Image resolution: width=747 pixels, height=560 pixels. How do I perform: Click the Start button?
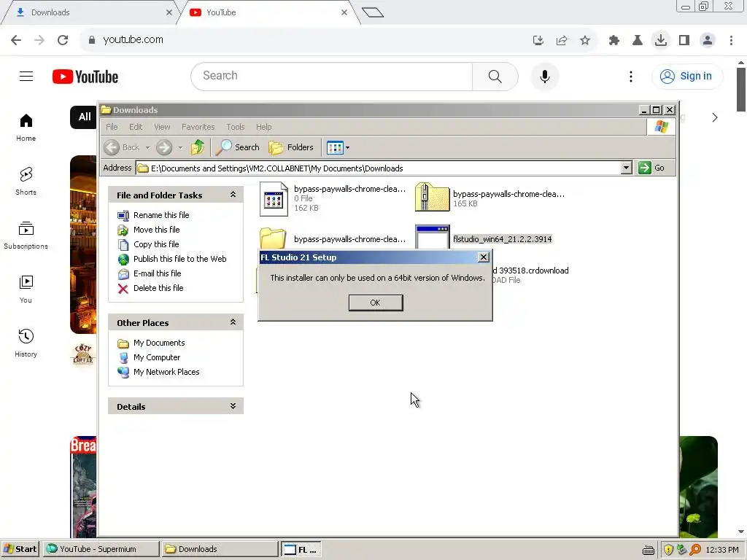pyautogui.click(x=20, y=549)
